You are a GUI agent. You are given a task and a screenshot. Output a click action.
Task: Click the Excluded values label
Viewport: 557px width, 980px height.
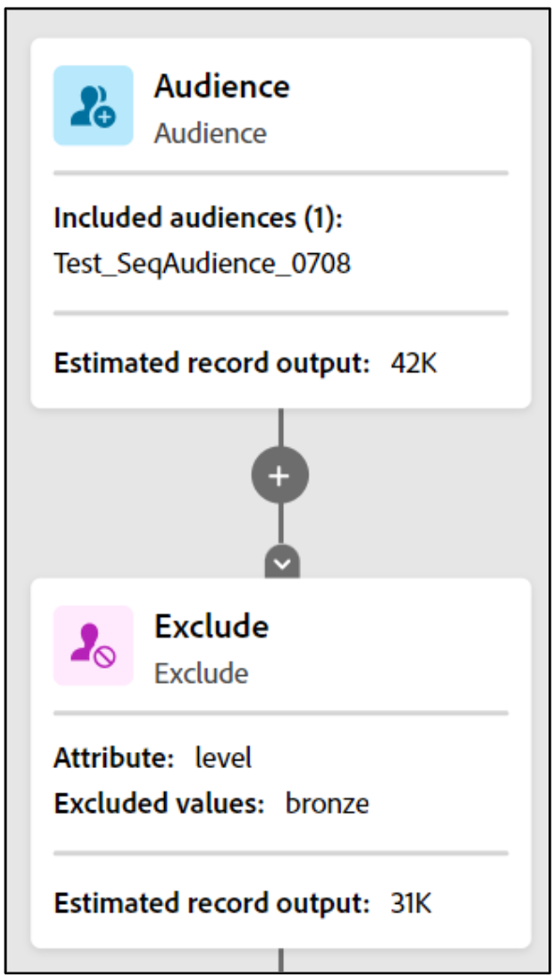159,803
